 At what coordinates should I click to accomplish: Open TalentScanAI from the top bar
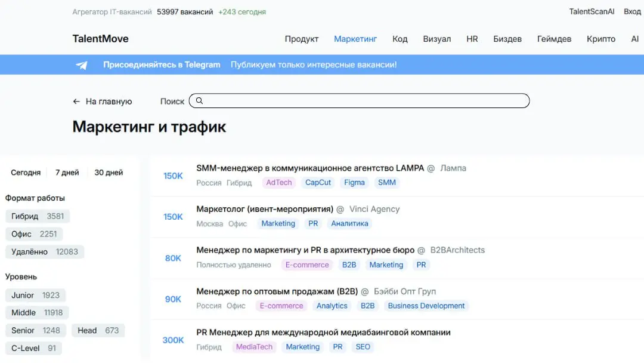coord(592,11)
